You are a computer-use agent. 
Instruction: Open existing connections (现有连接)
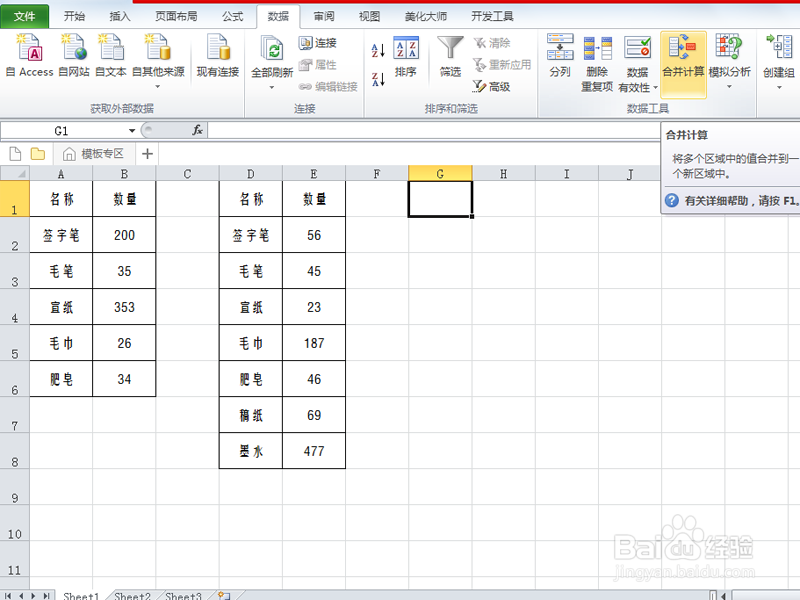218,55
